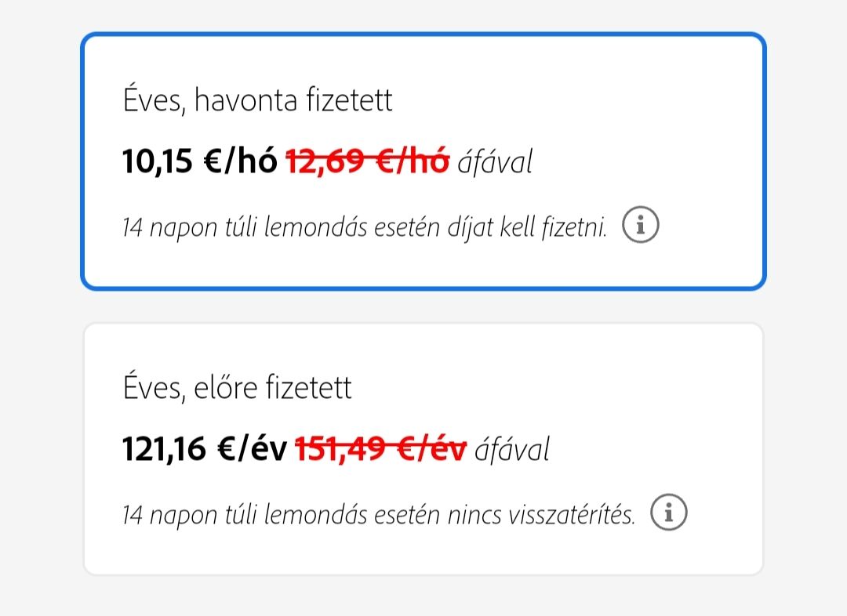
Task: Click 'áfával' next to the yearly price
Action: 512,449
